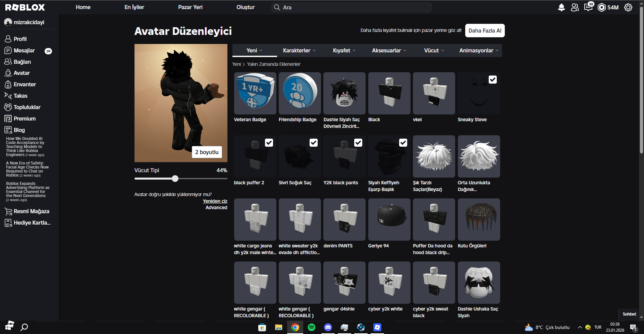This screenshot has width=644, height=334.
Task: Open the Windows notification center
Action: coord(634,328)
